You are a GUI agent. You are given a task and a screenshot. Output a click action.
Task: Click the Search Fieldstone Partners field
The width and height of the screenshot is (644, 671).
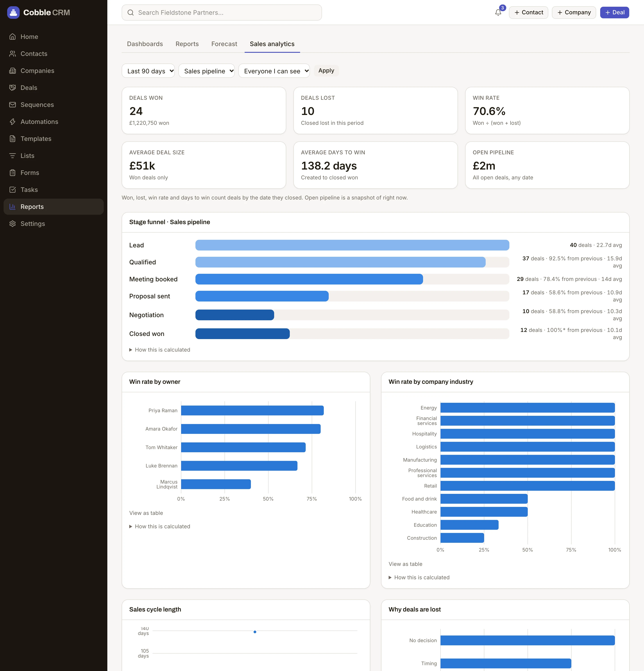(x=222, y=13)
